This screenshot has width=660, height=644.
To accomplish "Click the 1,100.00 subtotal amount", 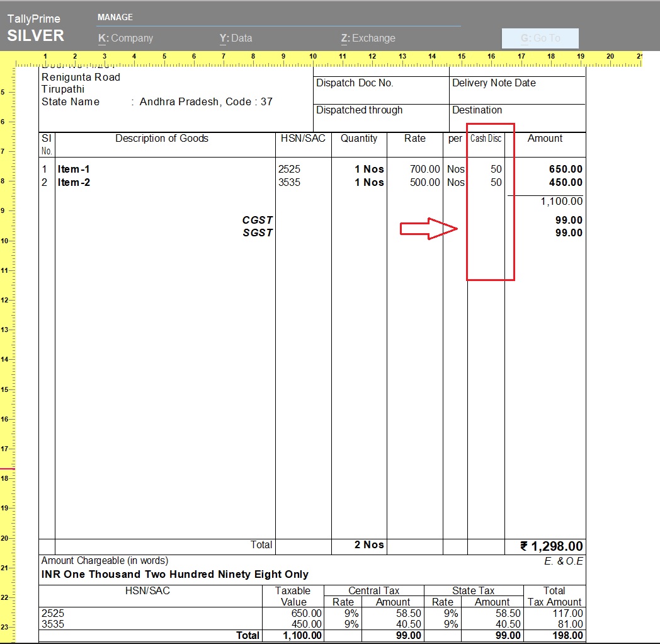I will tap(562, 202).
